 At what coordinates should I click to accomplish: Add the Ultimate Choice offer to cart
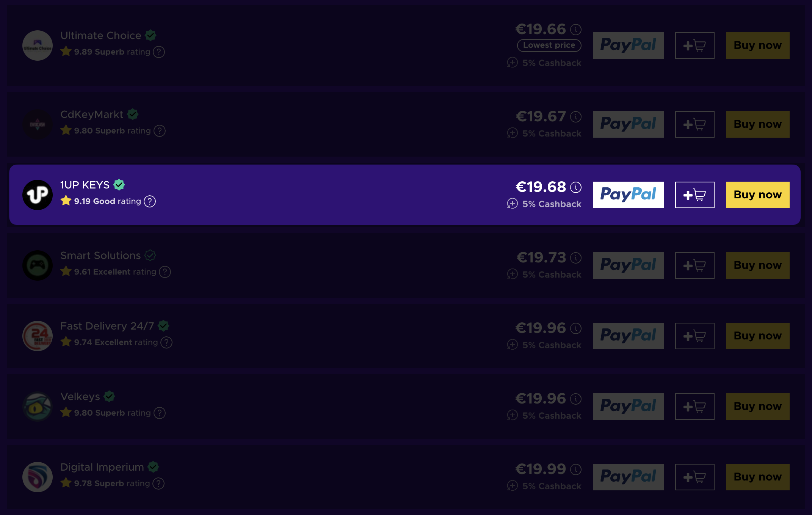[694, 46]
